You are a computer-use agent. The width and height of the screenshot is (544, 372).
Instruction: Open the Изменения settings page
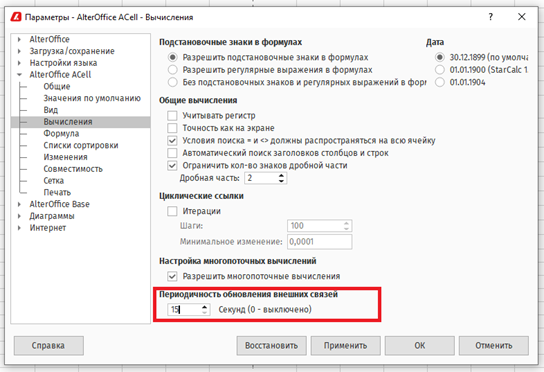point(65,157)
